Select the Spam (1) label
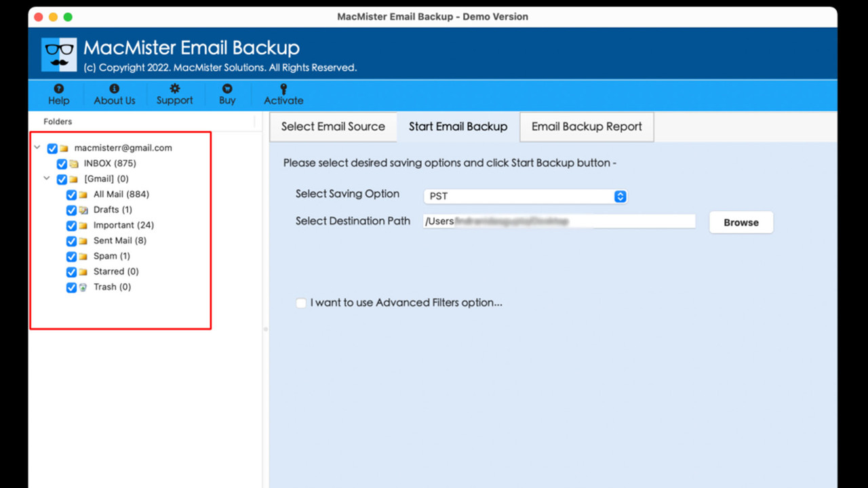Screen dimensions: 868x488 (112, 256)
